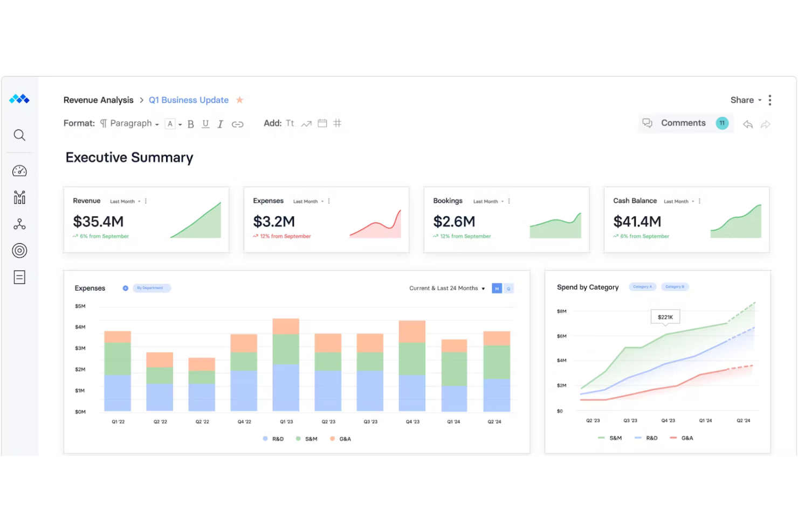
Task: Toggle bold formatting
Action: click(x=191, y=124)
